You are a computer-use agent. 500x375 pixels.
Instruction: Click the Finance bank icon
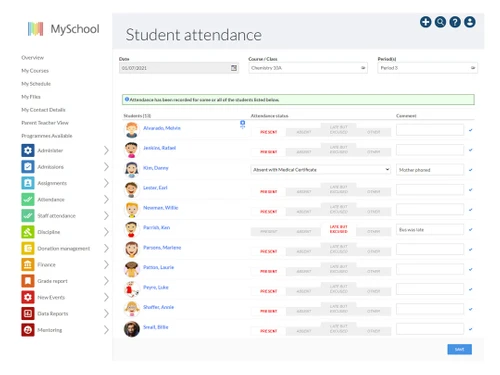click(28, 265)
